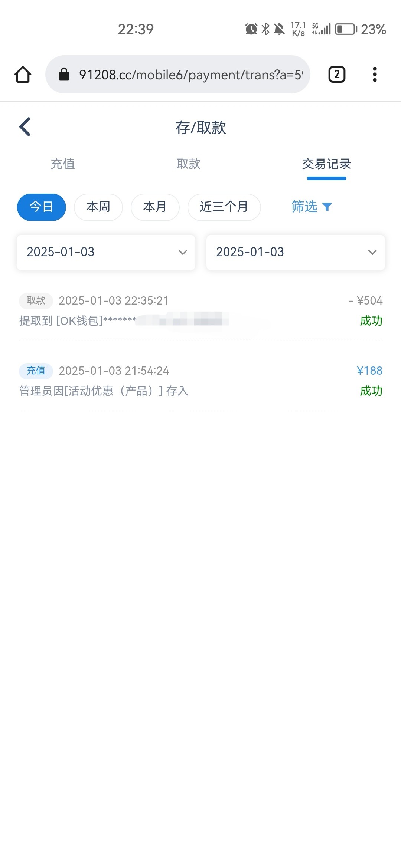The height and width of the screenshot is (868, 401).
Task: Open the 筛选 filter options
Action: [x=304, y=207]
